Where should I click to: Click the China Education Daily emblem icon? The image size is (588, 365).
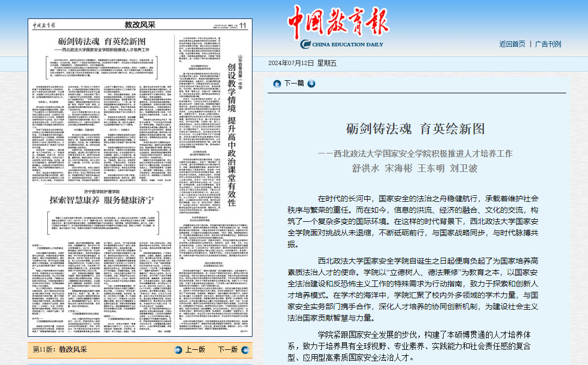click(x=306, y=44)
